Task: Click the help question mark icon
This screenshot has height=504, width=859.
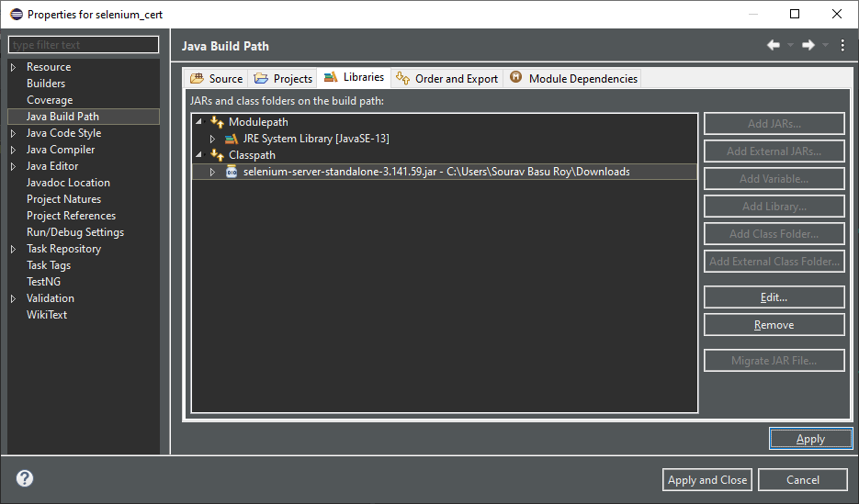Action: (x=25, y=478)
